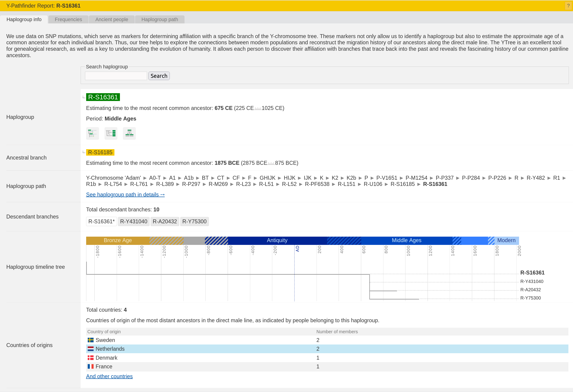The height and width of the screenshot is (392, 573).
Task: Select the Sweden row in countries table
Action: [x=327, y=340]
